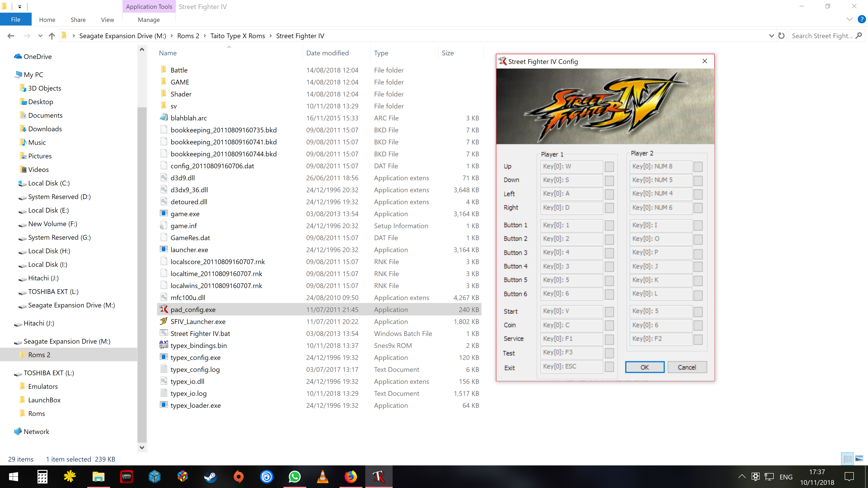Expand the Roms 2 breadcrumb chevron
This screenshot has height=488, width=868.
pyautogui.click(x=205, y=36)
